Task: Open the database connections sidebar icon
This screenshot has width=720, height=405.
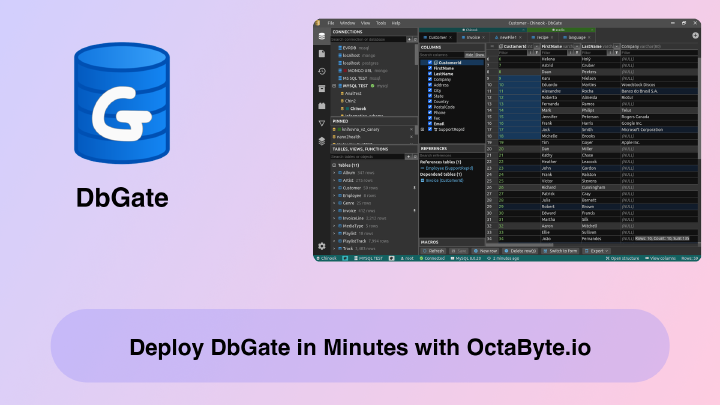Action: pyautogui.click(x=322, y=36)
